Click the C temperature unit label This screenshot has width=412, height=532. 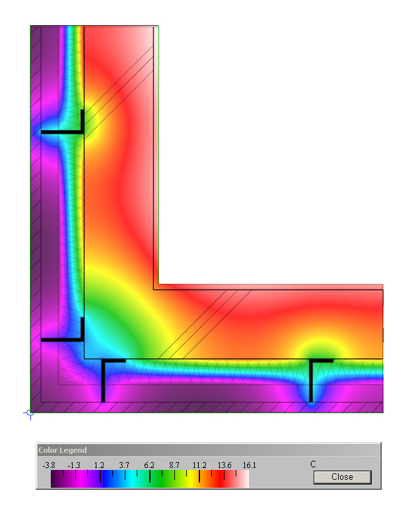[x=314, y=465]
